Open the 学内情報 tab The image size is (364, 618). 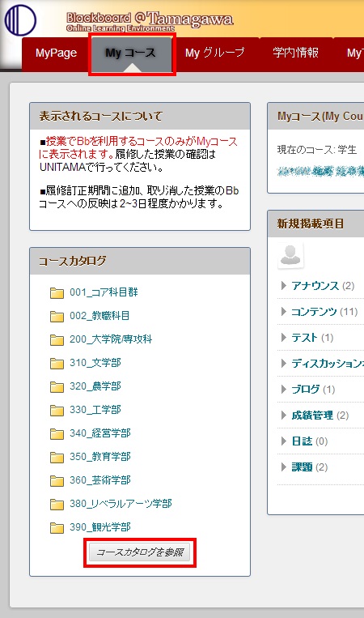tap(295, 53)
